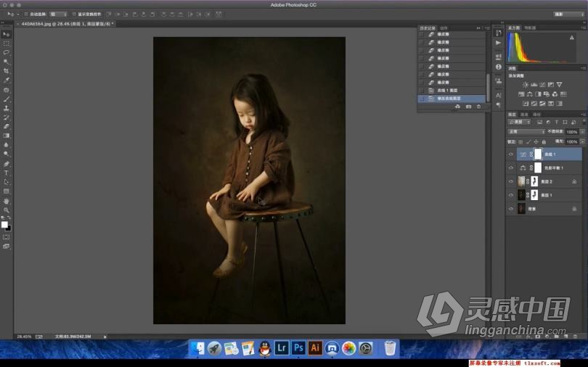This screenshot has width=588, height=367.
Task: Change screen mode via toolbox icon
Action: pyautogui.click(x=6, y=247)
